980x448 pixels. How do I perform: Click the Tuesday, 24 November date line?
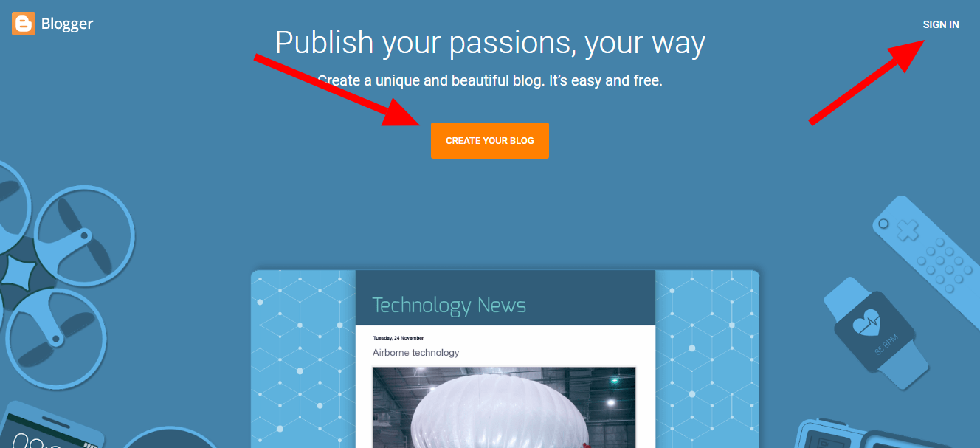click(398, 338)
